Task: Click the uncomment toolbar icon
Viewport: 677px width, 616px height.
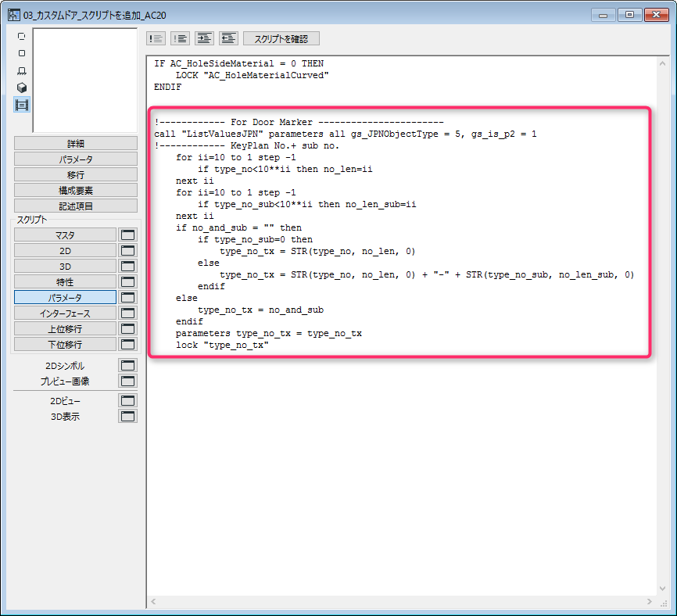Action: click(180, 38)
